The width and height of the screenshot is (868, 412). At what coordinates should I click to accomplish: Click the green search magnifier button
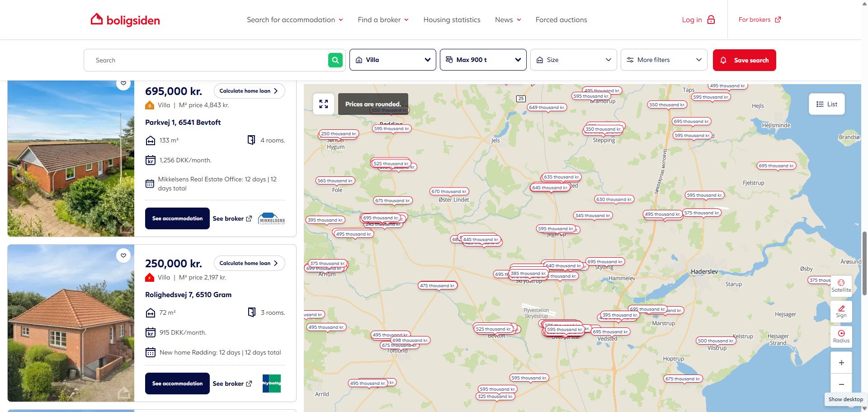coord(335,60)
